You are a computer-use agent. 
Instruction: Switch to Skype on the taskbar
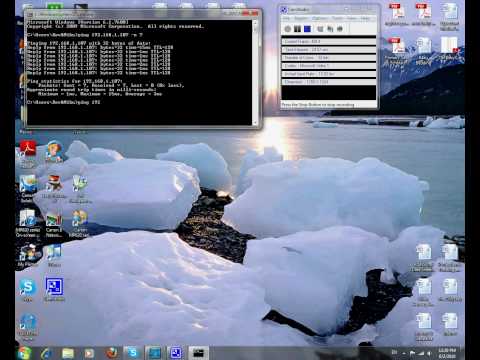point(132,353)
